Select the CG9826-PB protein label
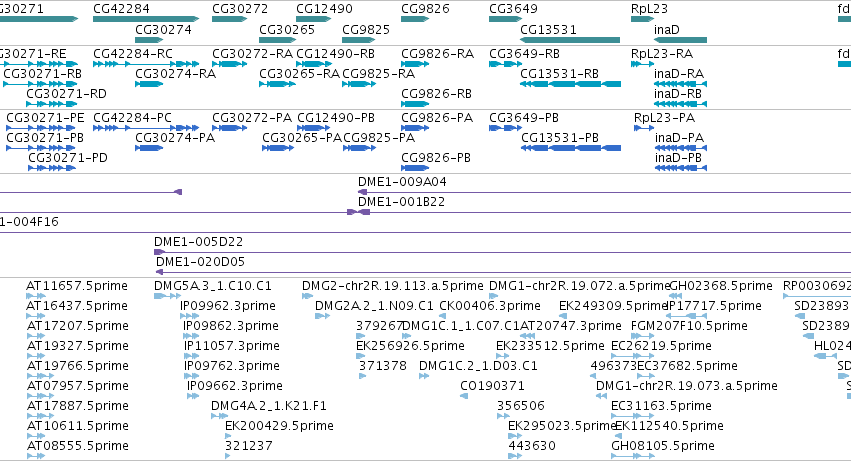Image resolution: width=851 pixels, height=461 pixels. coord(436,158)
